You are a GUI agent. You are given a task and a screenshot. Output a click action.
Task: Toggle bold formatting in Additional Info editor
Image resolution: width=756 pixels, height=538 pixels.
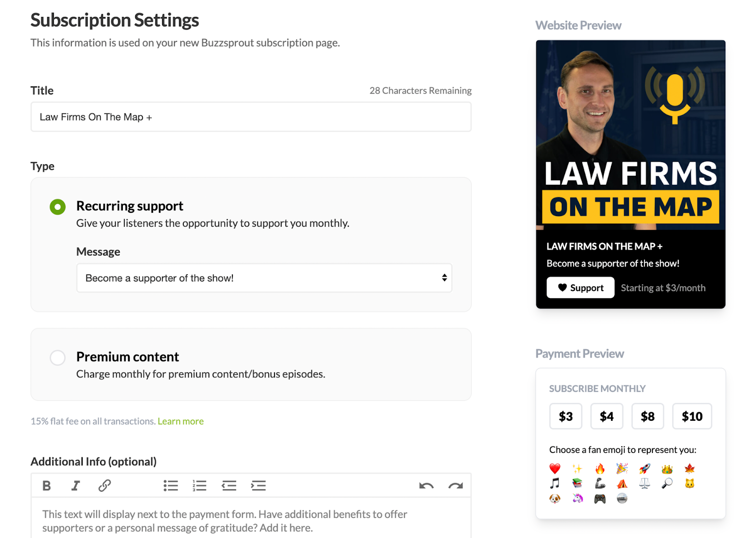[46, 486]
